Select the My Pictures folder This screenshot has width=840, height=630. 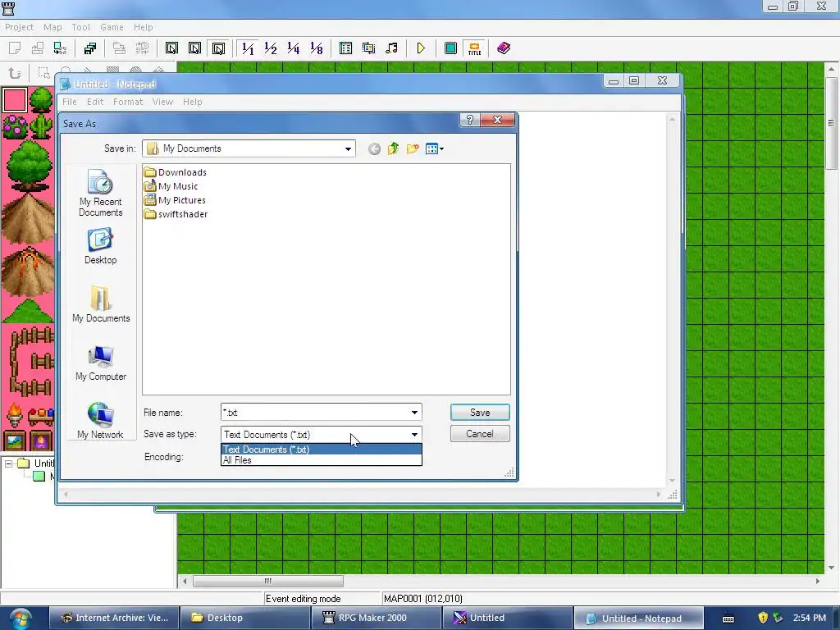coord(175,200)
